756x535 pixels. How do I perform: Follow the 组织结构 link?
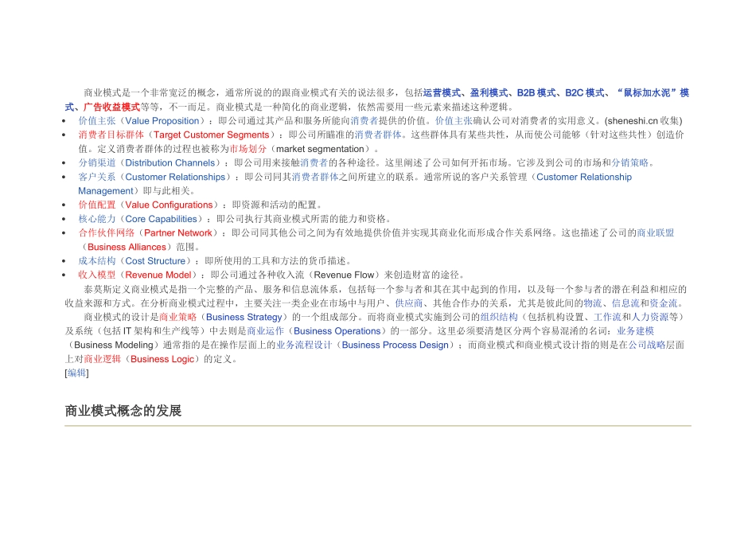[499, 317]
